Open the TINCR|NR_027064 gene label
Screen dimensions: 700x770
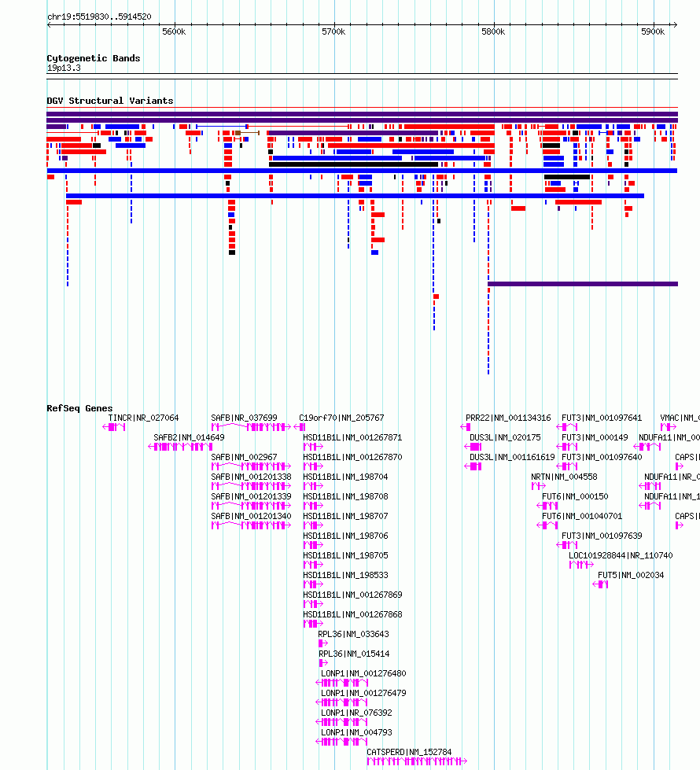tap(143, 418)
